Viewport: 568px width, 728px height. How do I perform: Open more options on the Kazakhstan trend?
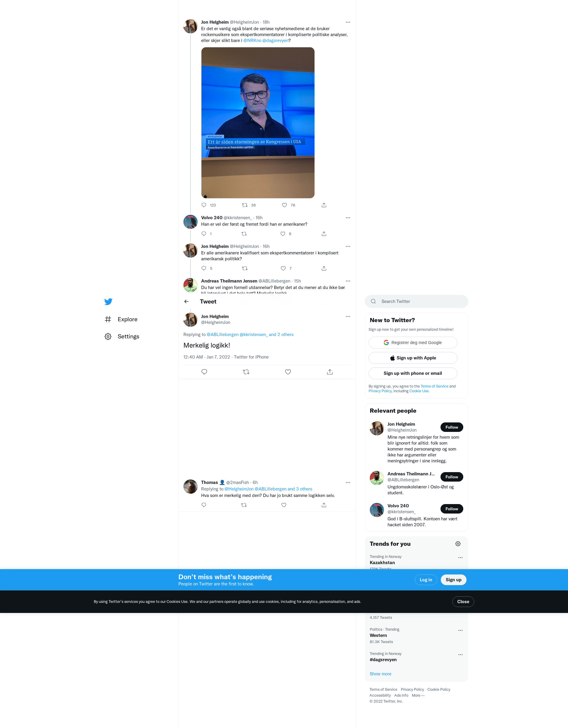[460, 558]
